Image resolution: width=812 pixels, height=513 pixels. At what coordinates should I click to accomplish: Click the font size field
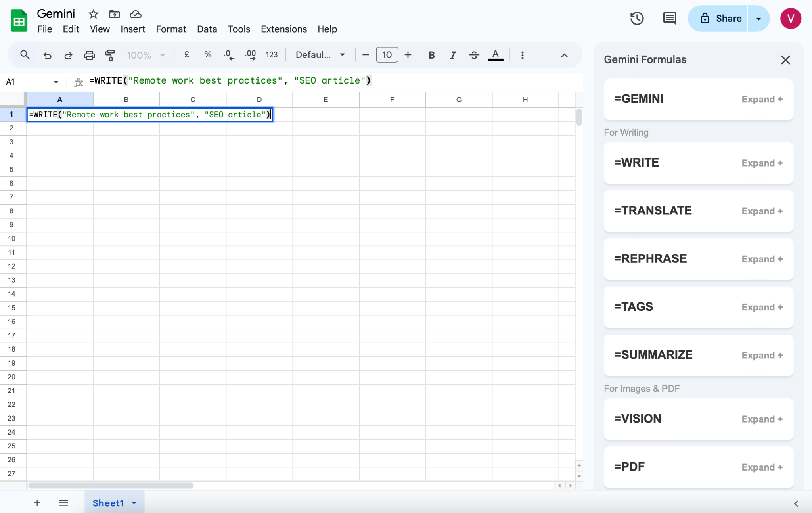click(x=387, y=55)
